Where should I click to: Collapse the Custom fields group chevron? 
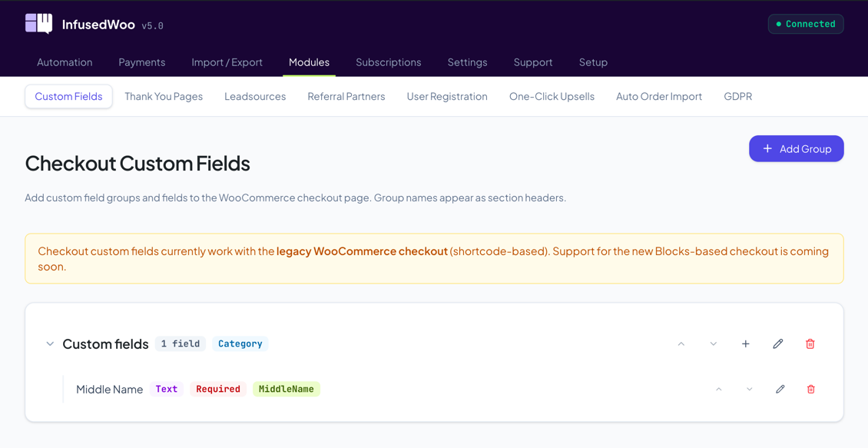(x=50, y=343)
